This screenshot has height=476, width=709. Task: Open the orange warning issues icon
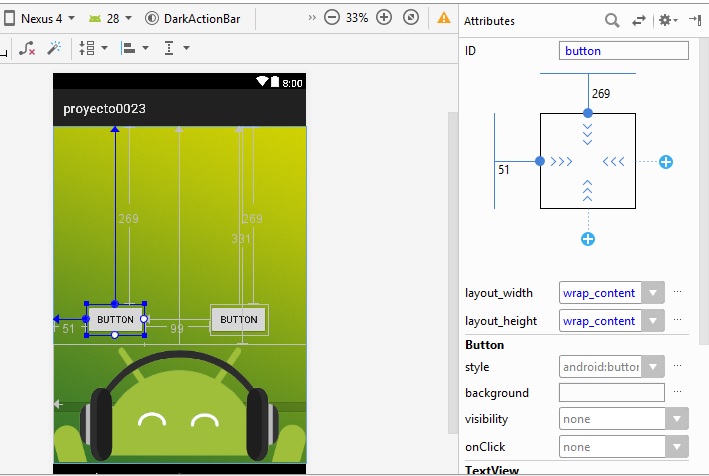tap(444, 18)
